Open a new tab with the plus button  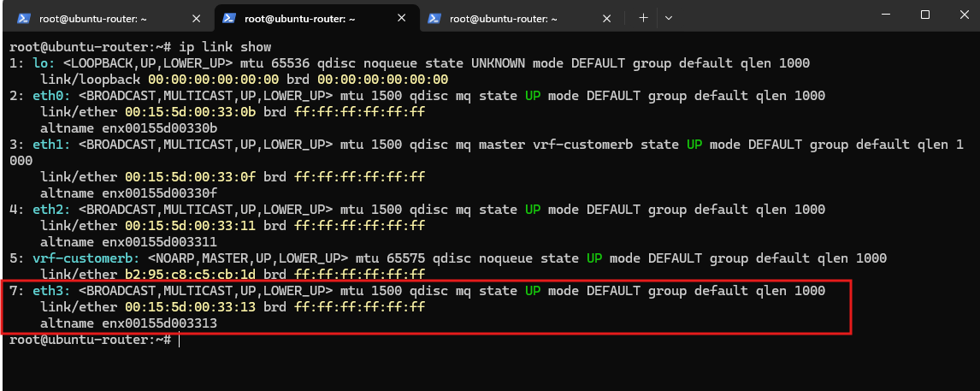point(643,18)
